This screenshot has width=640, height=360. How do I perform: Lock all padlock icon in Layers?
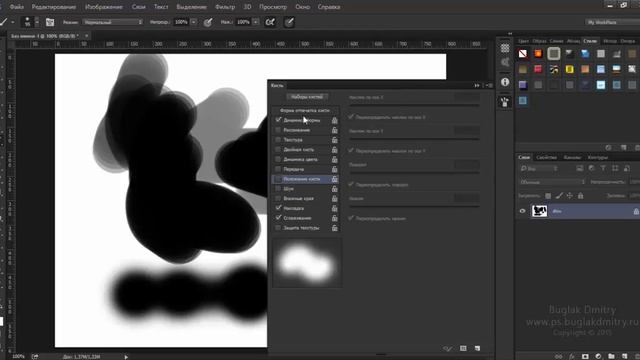580,196
